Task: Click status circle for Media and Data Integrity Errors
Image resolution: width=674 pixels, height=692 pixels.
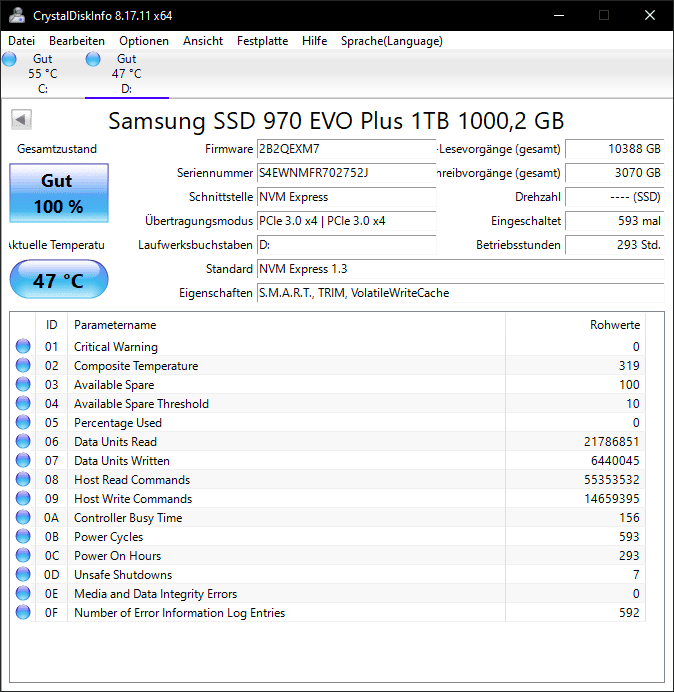Action: tap(23, 593)
